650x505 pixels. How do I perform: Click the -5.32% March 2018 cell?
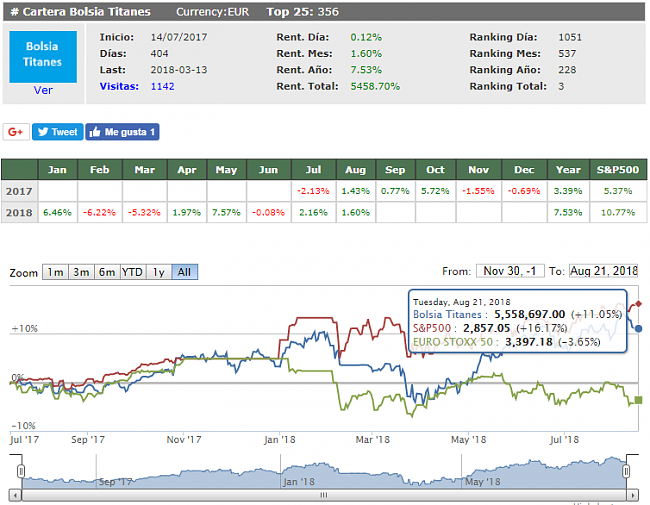point(144,213)
